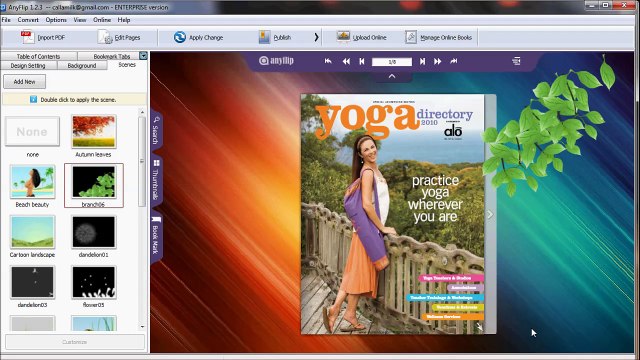Select the flower05 scene thumbnail
Screen dimensions: 640x360
click(93, 282)
